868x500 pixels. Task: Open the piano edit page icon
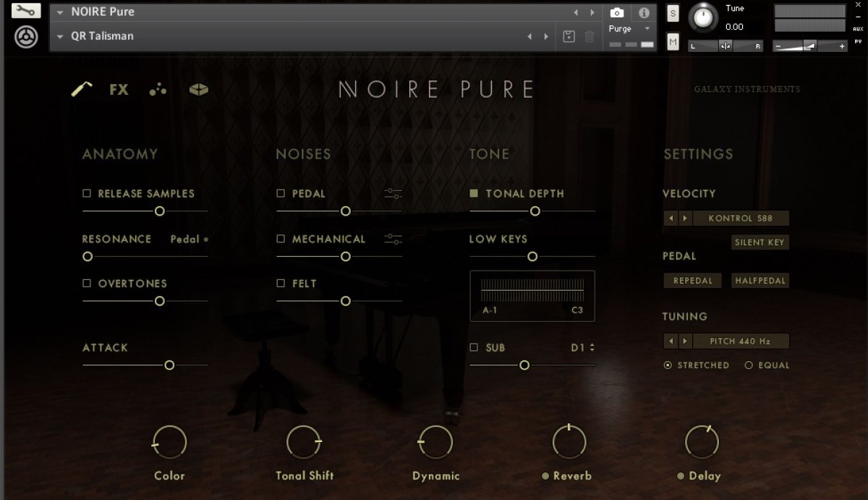82,89
